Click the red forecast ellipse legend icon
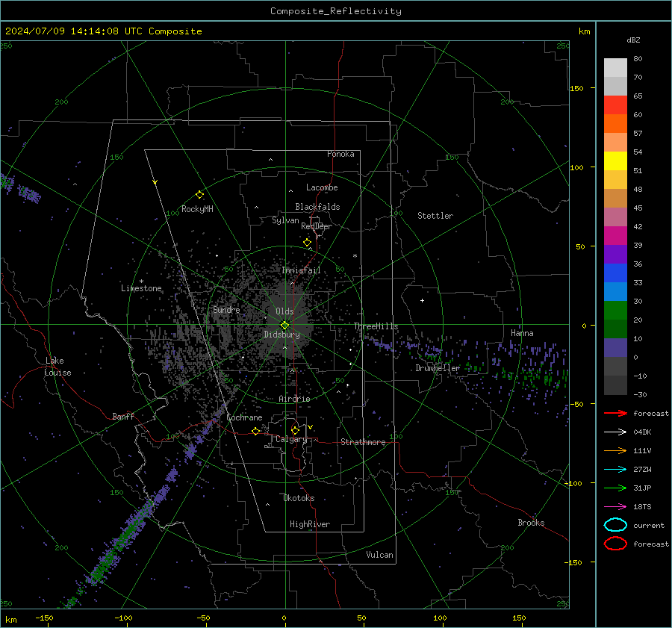The width and height of the screenshot is (672, 628). pyautogui.click(x=616, y=544)
